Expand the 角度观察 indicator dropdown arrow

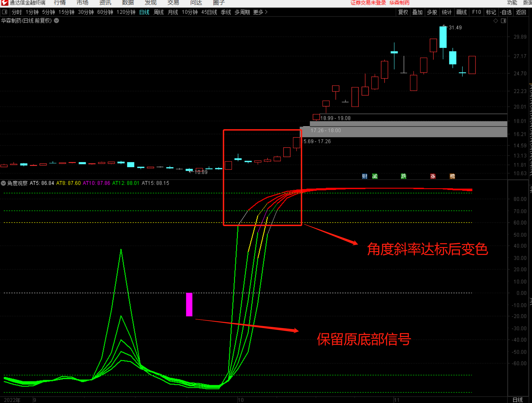click(x=3, y=183)
